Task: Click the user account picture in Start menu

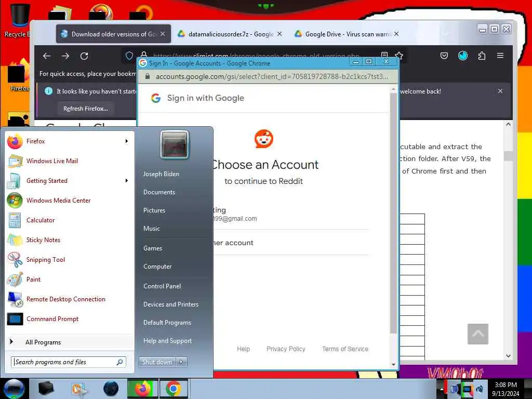Action: point(175,145)
